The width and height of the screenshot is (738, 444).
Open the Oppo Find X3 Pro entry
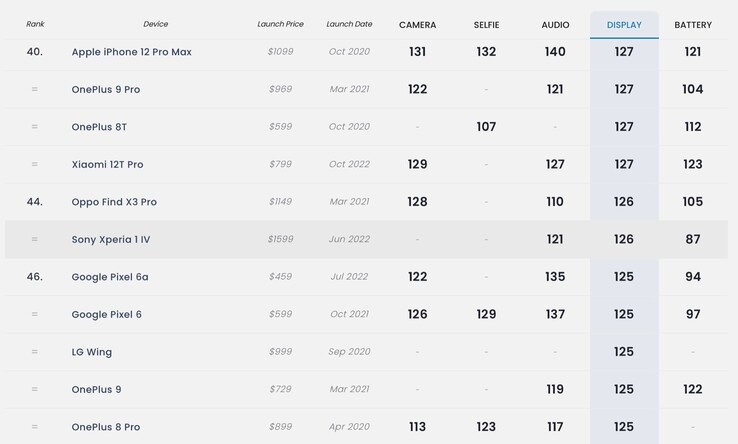[x=114, y=202]
